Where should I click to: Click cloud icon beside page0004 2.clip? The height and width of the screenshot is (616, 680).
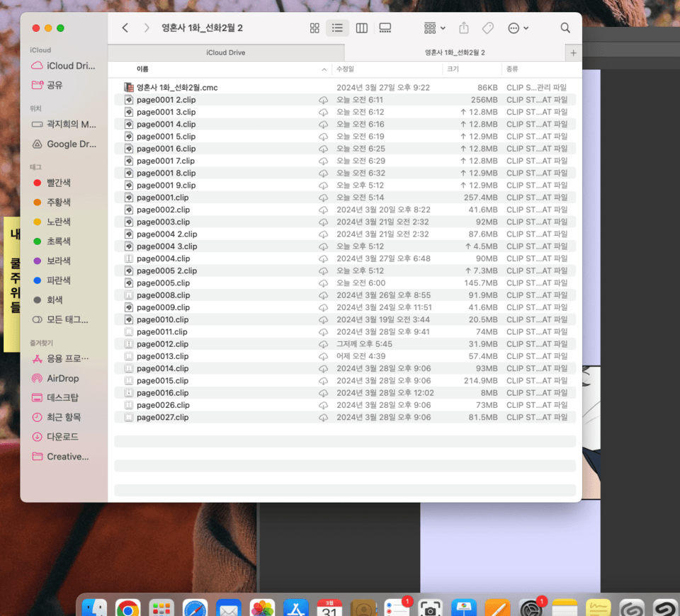tap(323, 234)
